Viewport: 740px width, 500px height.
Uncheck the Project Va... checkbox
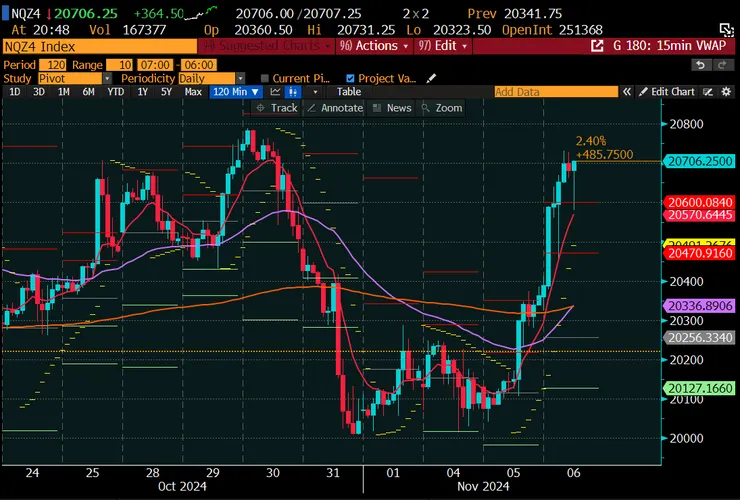(x=350, y=78)
